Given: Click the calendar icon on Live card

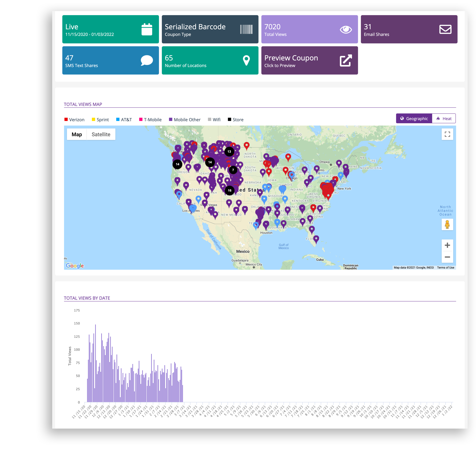Looking at the screenshot, I should click(147, 29).
